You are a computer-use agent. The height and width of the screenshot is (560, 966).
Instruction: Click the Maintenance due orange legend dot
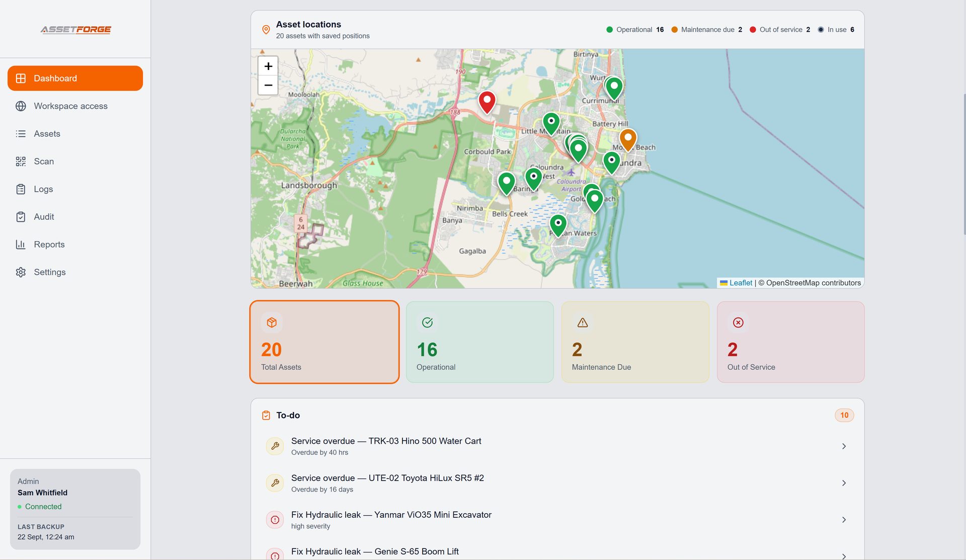click(674, 30)
